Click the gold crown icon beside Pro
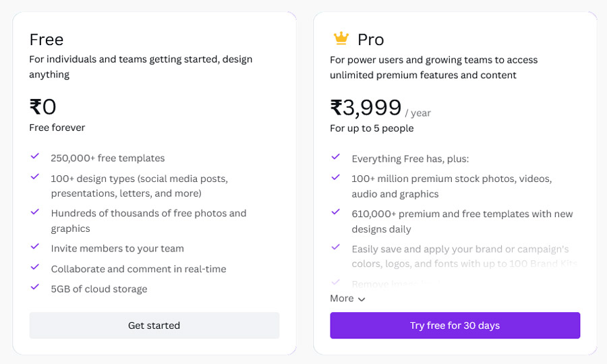The height and width of the screenshot is (364, 607). pos(341,38)
